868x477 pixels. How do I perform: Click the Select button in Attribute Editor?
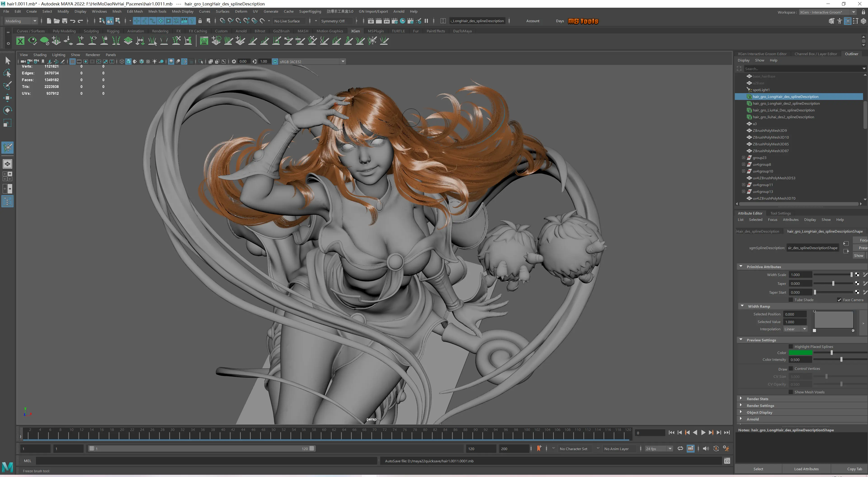click(x=758, y=469)
